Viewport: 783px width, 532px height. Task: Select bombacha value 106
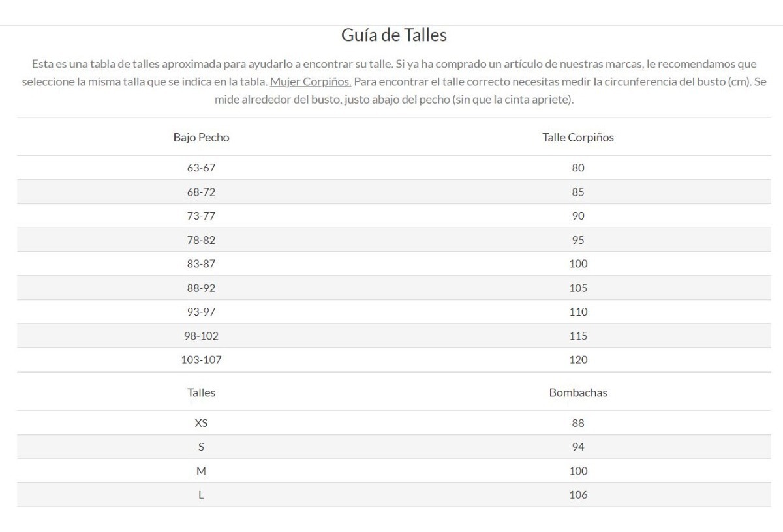578,495
